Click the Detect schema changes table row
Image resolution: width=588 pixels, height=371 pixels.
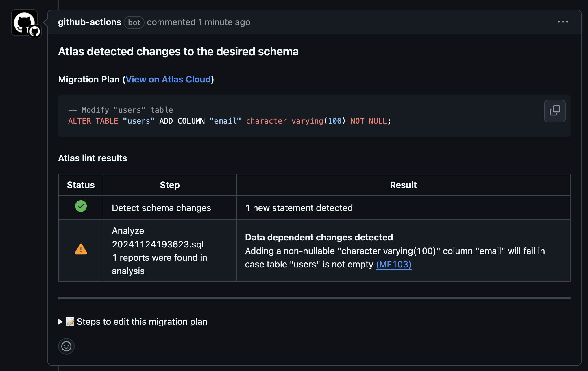pos(161,208)
